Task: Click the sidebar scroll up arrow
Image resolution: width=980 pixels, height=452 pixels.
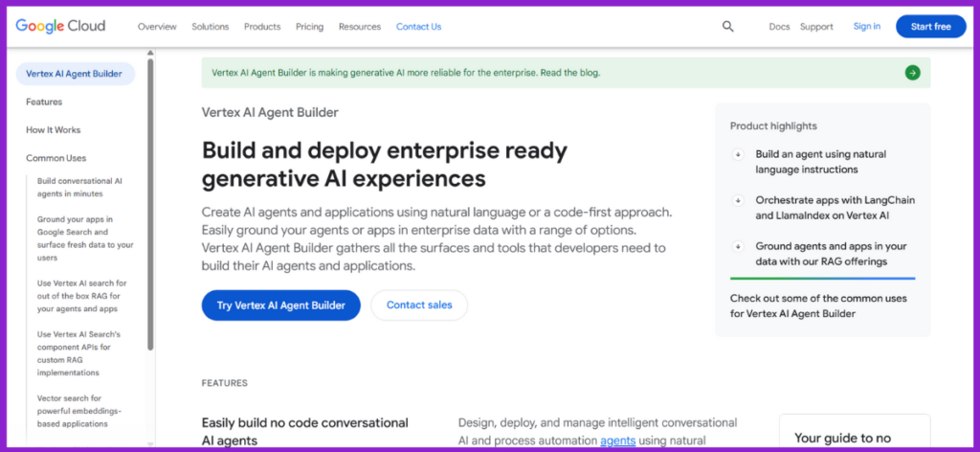Action: tap(150, 53)
